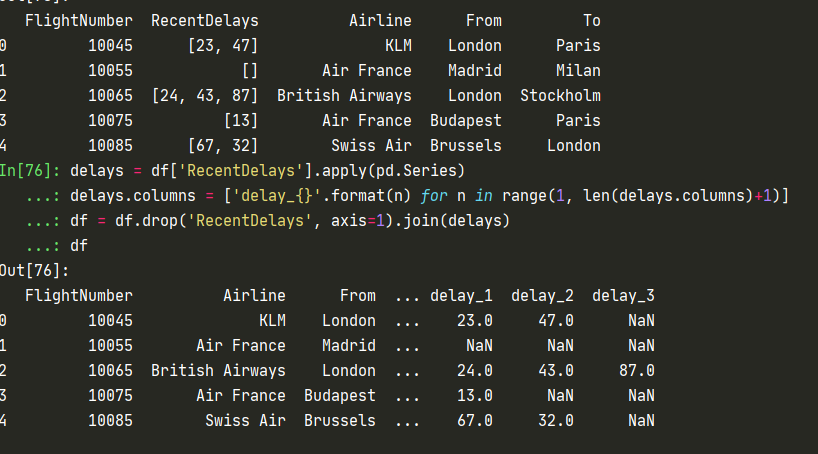This screenshot has width=818, height=454.
Task: Select the 87.0 value in output
Action: tap(636, 370)
